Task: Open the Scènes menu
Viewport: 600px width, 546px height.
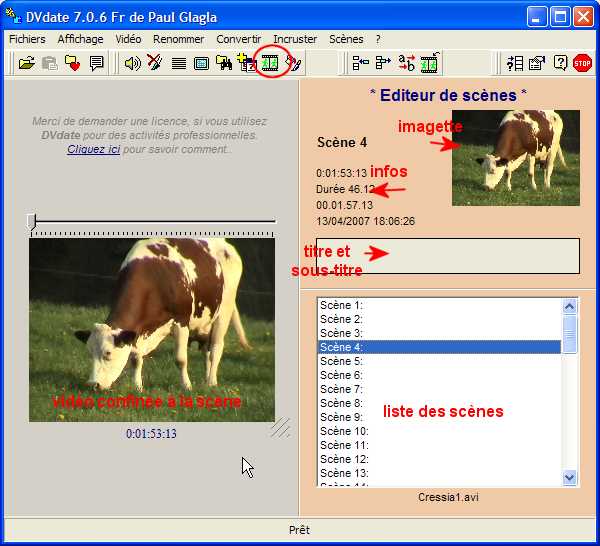Action: [x=346, y=39]
